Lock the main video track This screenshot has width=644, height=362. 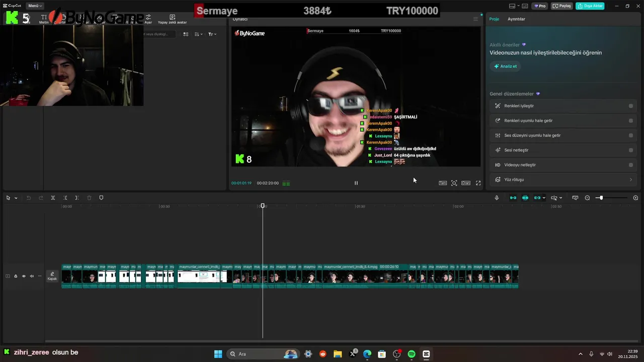coord(16,276)
